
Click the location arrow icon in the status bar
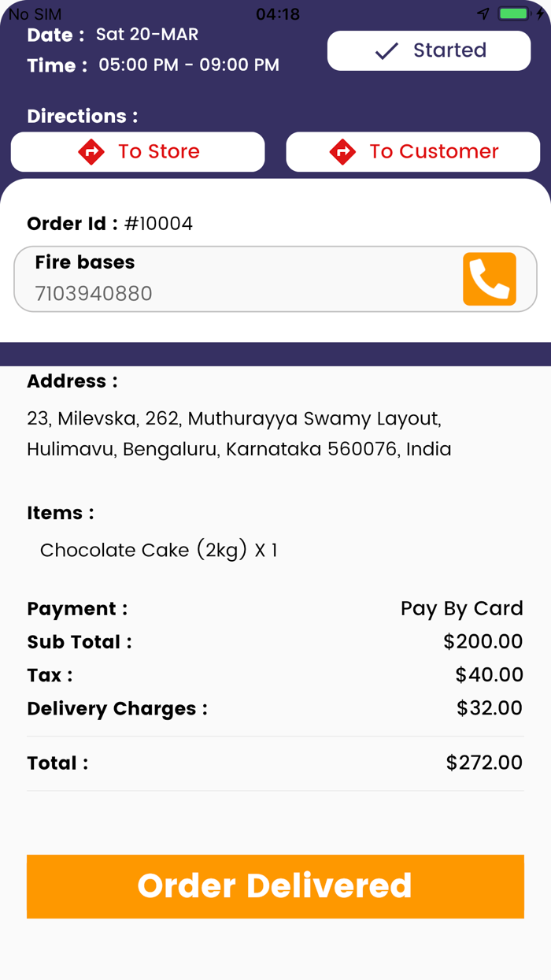[483, 13]
